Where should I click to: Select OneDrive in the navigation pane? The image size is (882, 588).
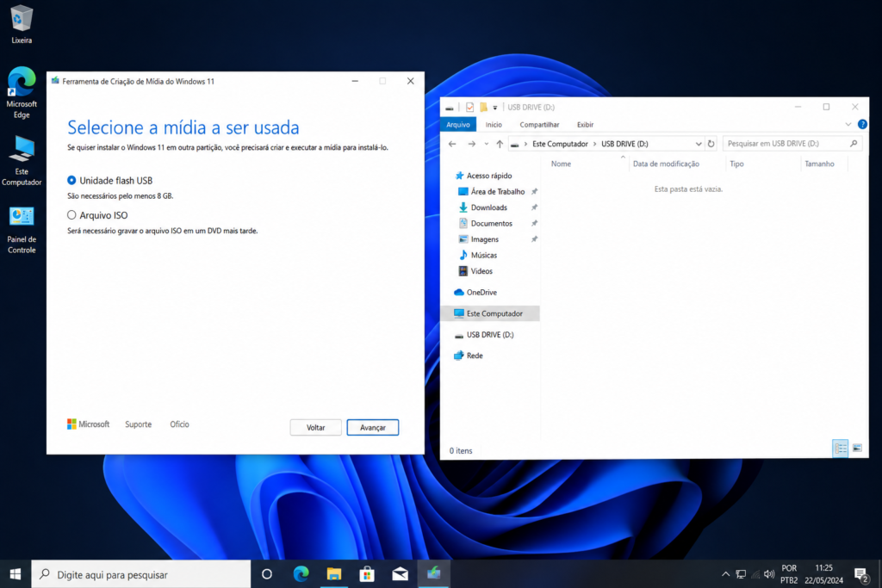(475, 293)
